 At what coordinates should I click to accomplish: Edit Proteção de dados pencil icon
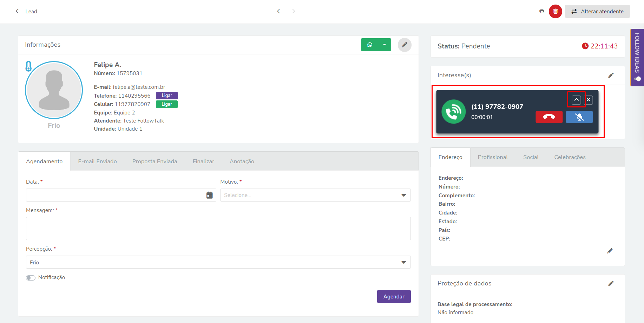point(611,283)
